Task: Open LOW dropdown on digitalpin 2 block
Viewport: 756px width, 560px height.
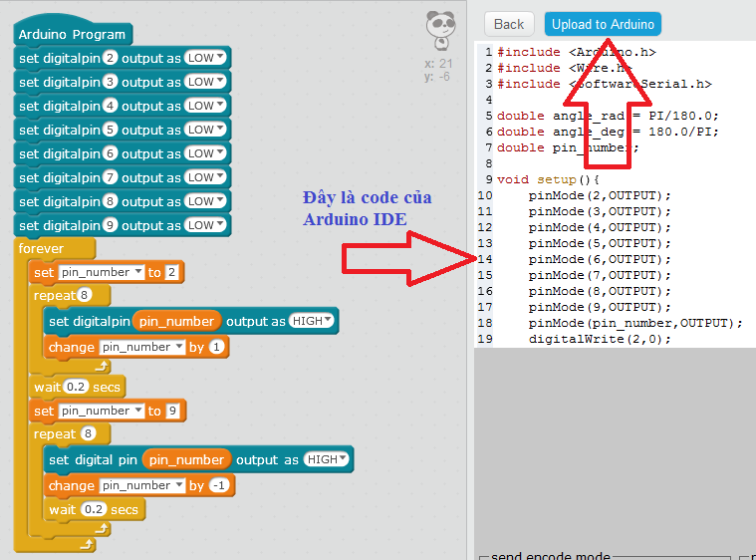Action: pyautogui.click(x=205, y=58)
